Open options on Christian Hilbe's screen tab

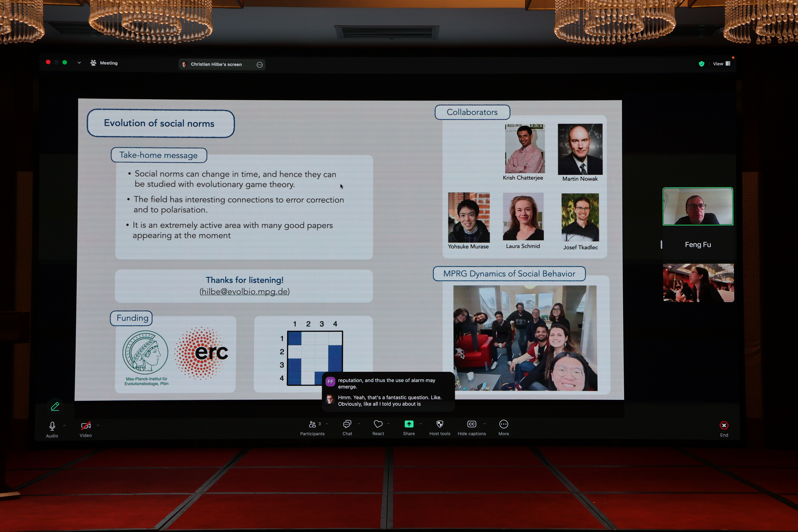pos(260,65)
